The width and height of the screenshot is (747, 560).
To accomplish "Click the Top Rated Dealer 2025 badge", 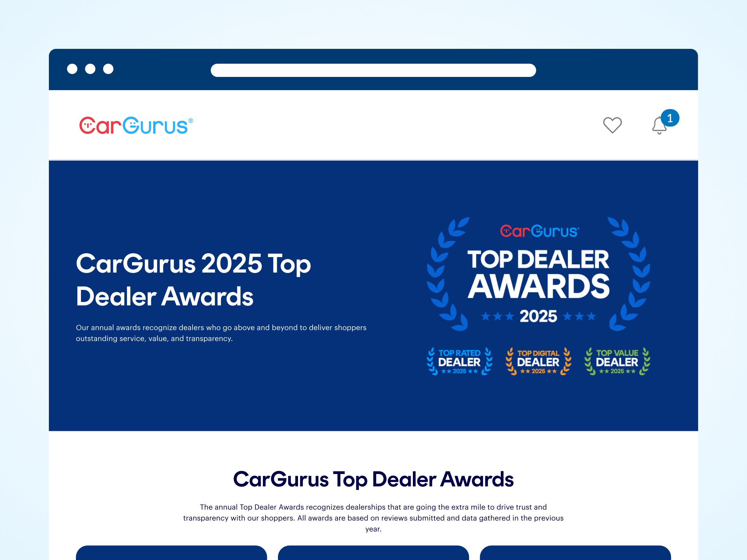I will coord(460,361).
